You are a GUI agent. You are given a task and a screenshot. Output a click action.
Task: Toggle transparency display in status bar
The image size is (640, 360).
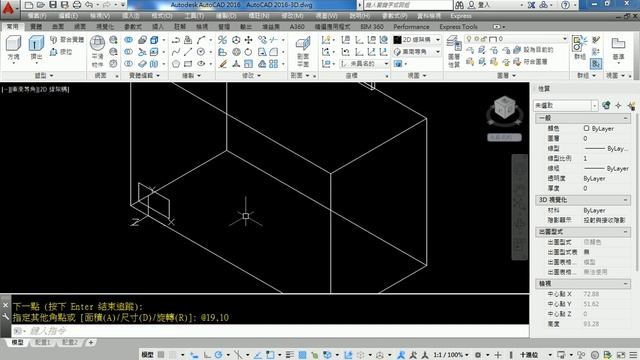click(x=302, y=355)
